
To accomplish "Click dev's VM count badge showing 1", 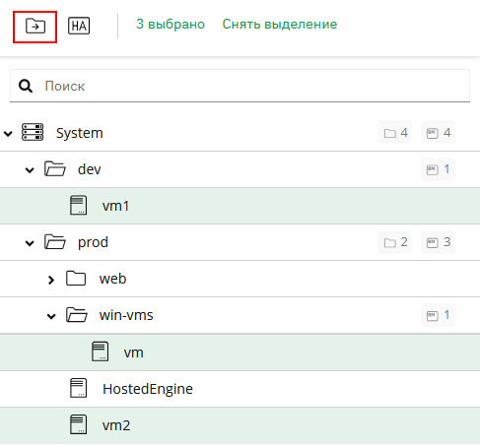I will tap(438, 169).
